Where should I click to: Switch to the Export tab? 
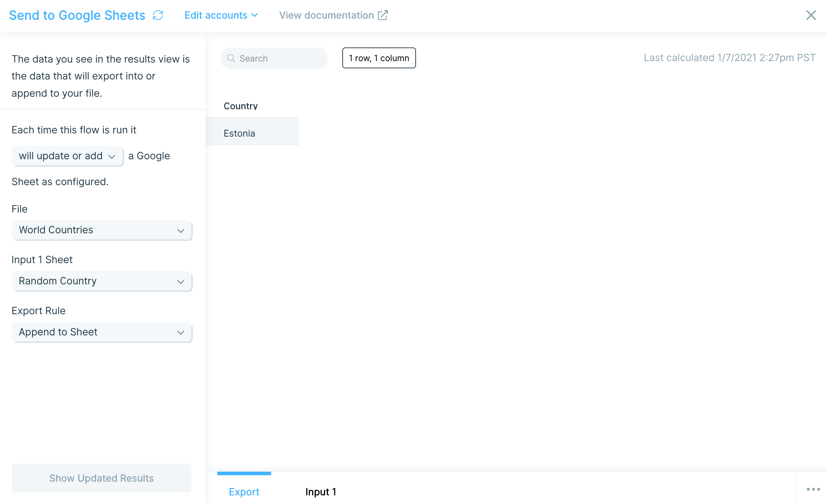[244, 491]
